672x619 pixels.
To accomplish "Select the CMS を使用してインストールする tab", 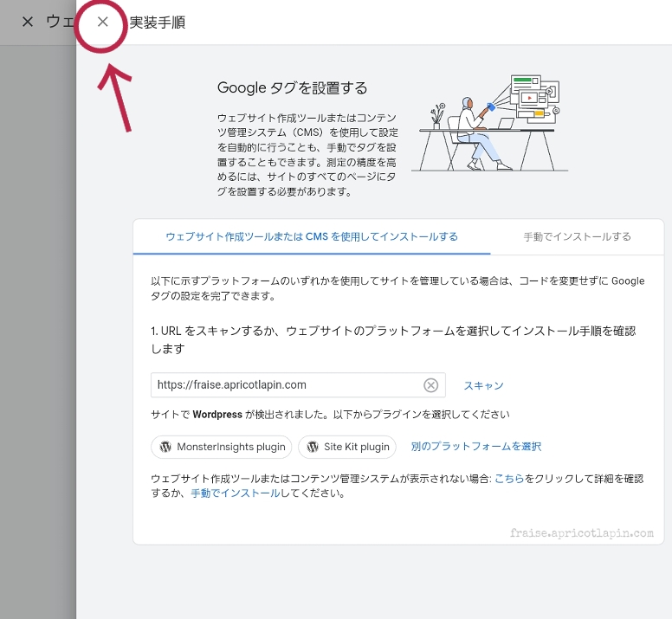I will (312, 237).
